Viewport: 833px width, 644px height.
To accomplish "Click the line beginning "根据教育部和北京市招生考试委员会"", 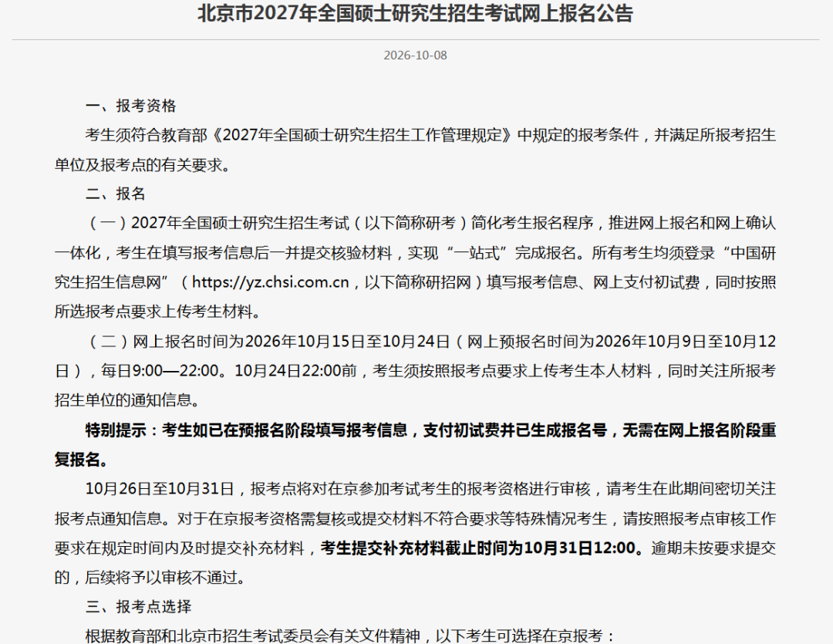I will 350,636.
